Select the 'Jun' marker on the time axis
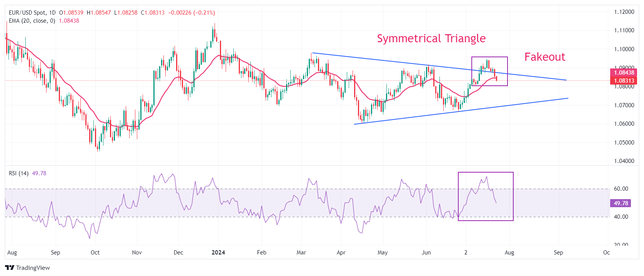This screenshot has width=644, height=276. [x=426, y=253]
